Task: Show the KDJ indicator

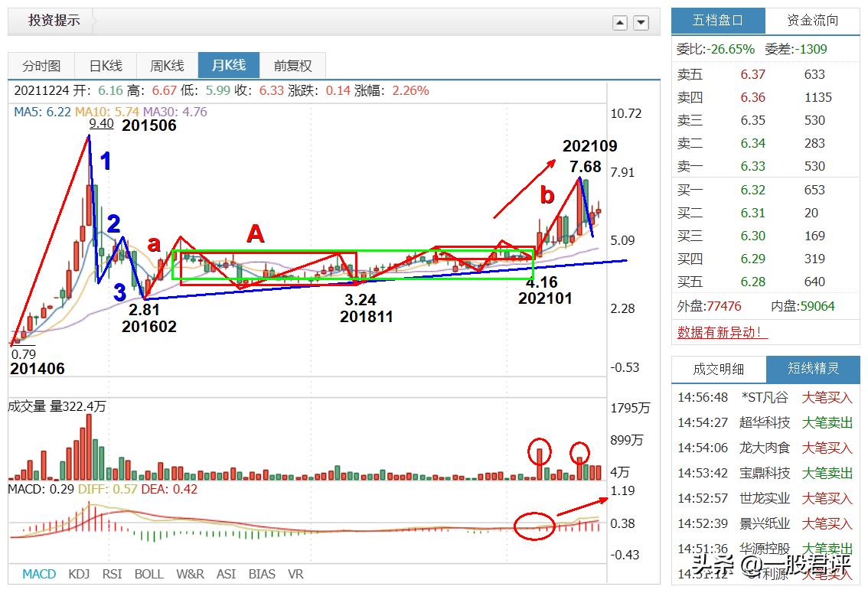Action: [x=79, y=574]
